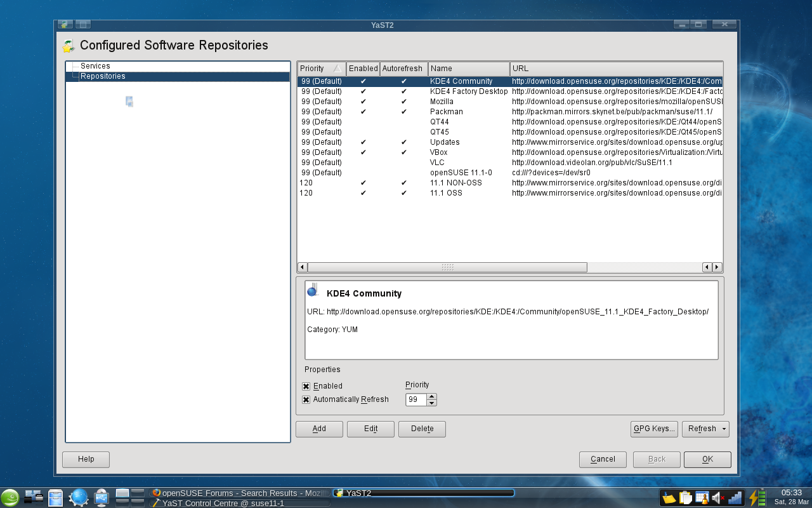Click the Cancel button
This screenshot has width=812, height=508.
point(603,460)
